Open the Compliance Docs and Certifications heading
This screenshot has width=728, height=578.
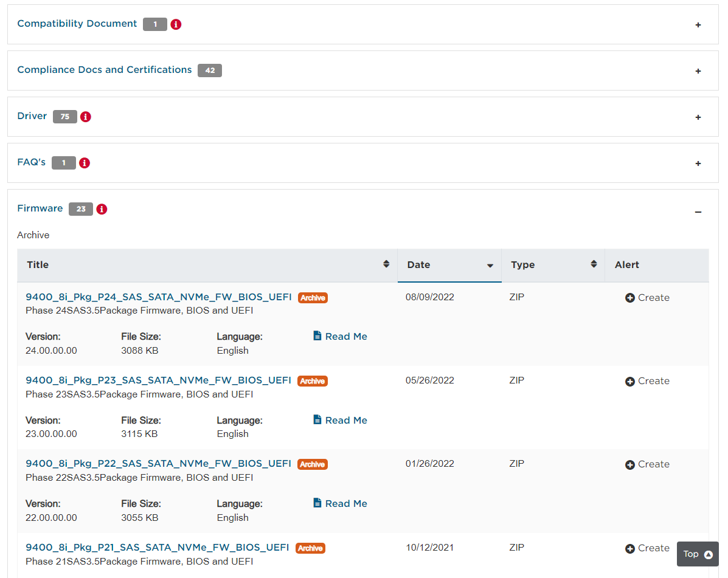[105, 69]
